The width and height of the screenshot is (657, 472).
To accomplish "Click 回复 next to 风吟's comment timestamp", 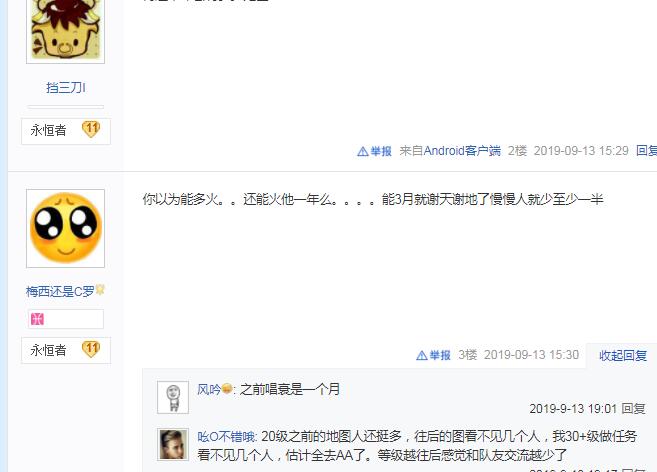I will [x=633, y=409].
